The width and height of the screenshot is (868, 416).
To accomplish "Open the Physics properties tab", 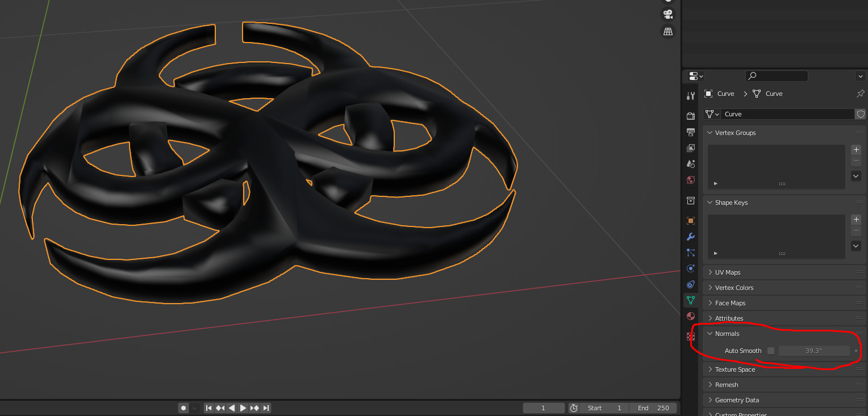I will pos(691,268).
